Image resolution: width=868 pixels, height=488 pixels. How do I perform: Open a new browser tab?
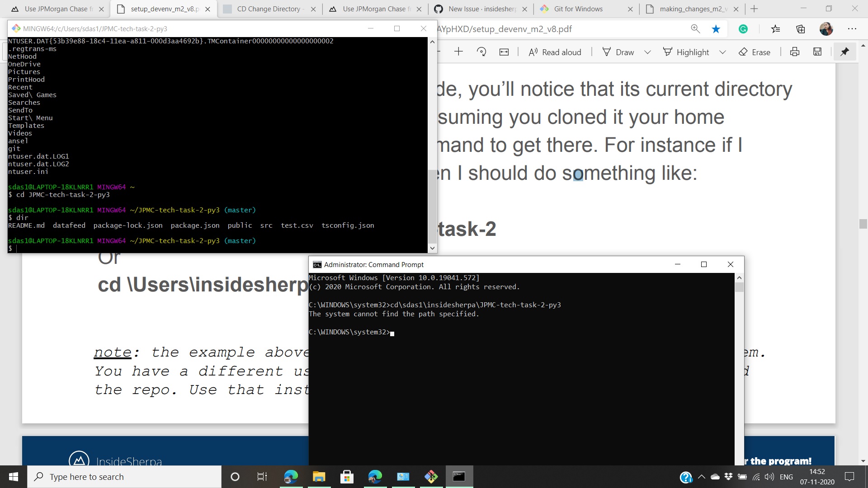click(x=754, y=9)
